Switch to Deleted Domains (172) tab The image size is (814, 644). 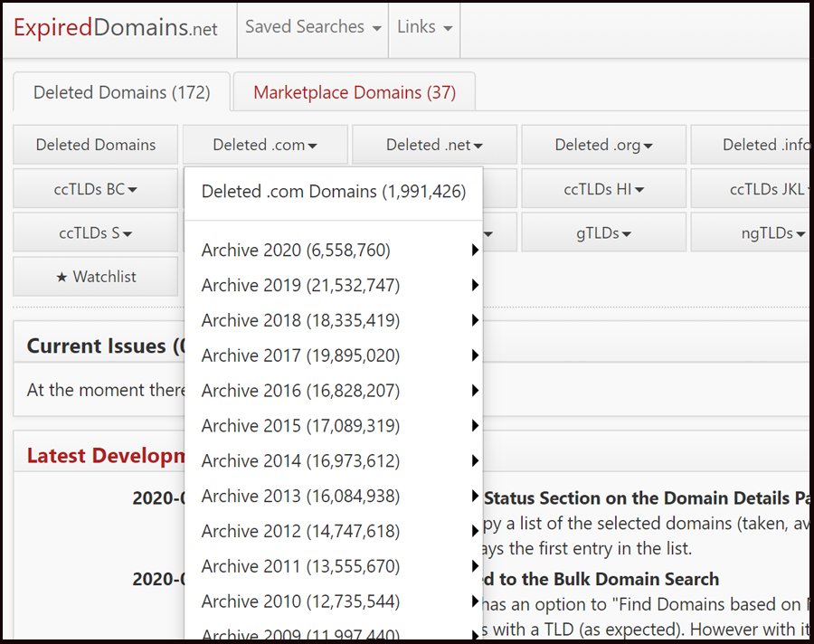121,92
